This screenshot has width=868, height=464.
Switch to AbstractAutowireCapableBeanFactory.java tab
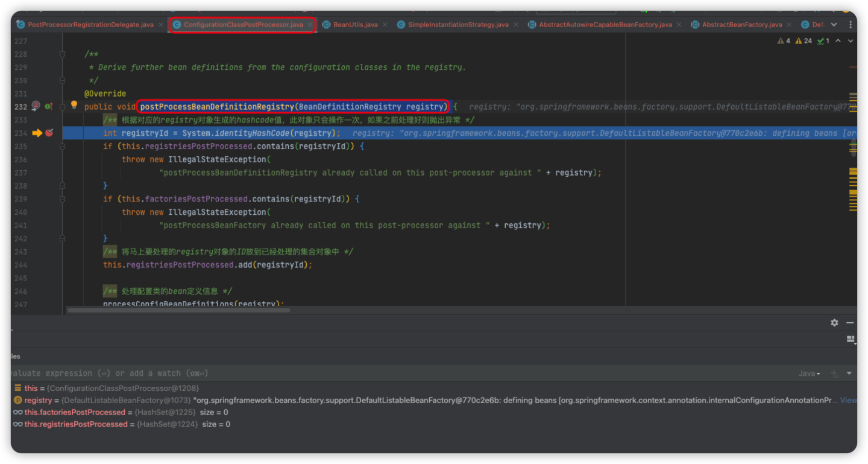click(x=605, y=25)
